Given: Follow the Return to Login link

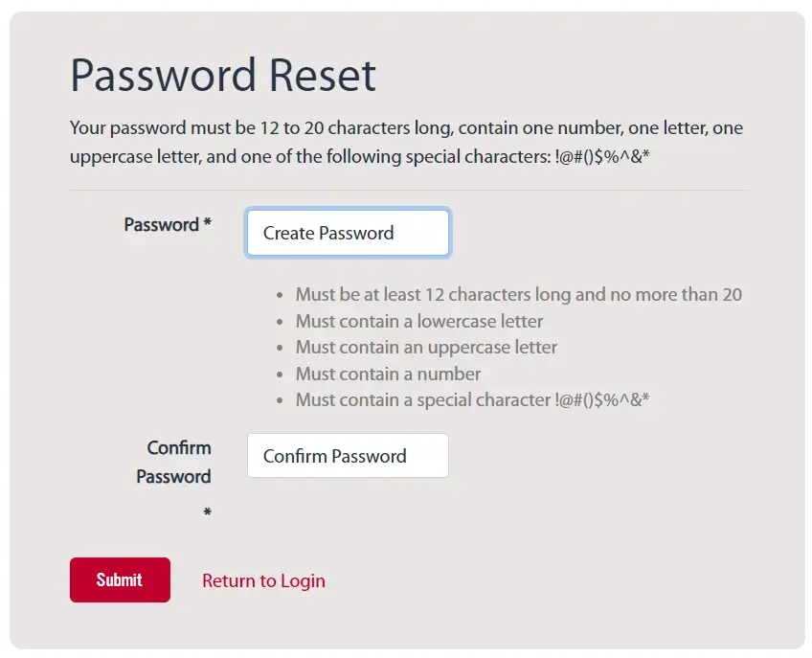Looking at the screenshot, I should point(263,580).
